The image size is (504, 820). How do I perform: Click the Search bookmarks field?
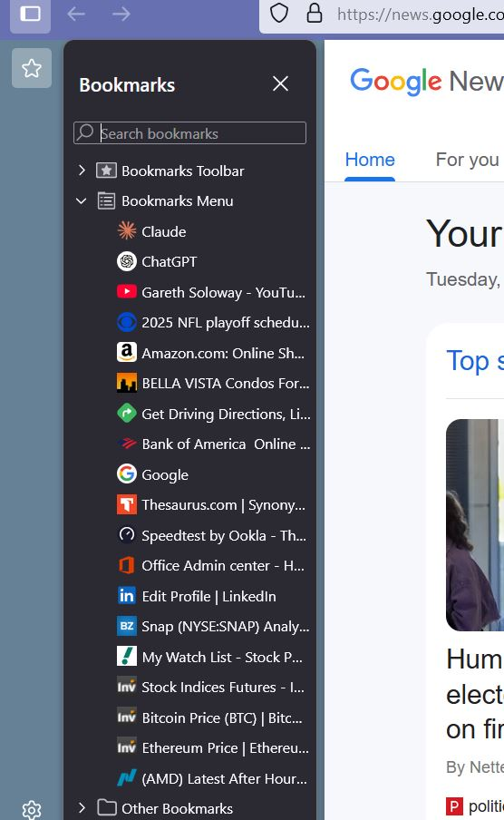pos(189,132)
